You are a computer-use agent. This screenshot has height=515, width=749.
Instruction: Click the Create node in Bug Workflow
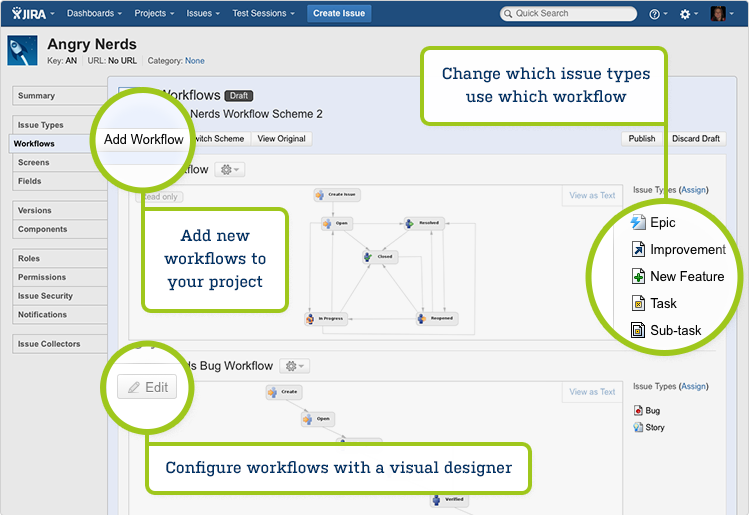pos(284,392)
